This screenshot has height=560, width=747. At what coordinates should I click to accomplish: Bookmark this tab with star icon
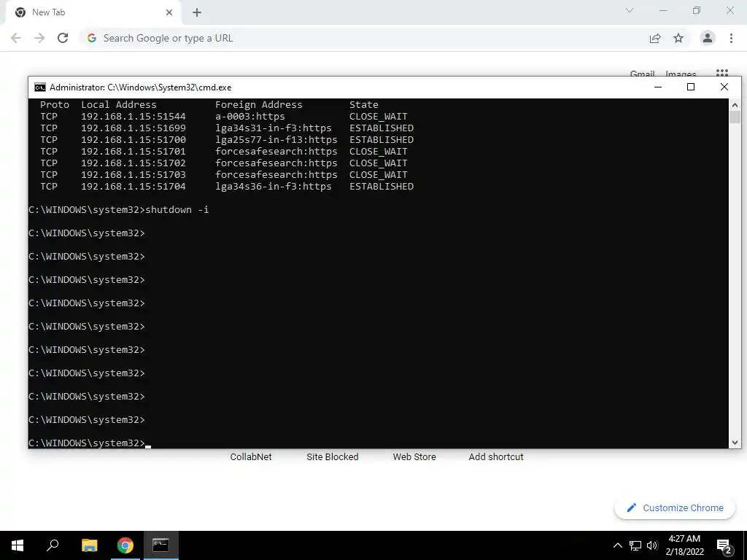[678, 38]
